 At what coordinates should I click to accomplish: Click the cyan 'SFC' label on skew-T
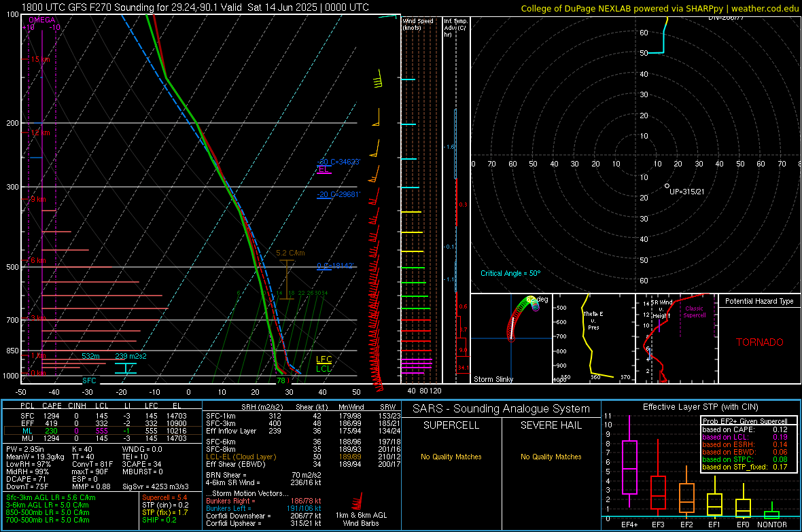(x=89, y=380)
